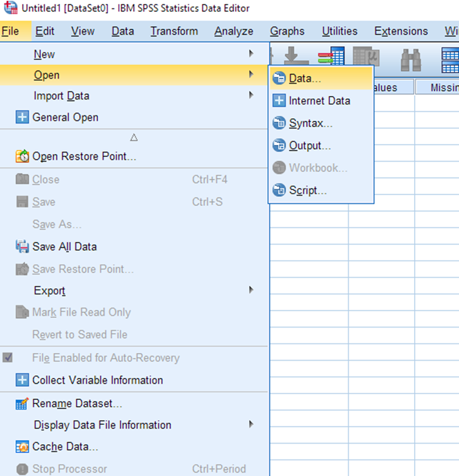
Task: Open the Utilities menu
Action: 340,31
